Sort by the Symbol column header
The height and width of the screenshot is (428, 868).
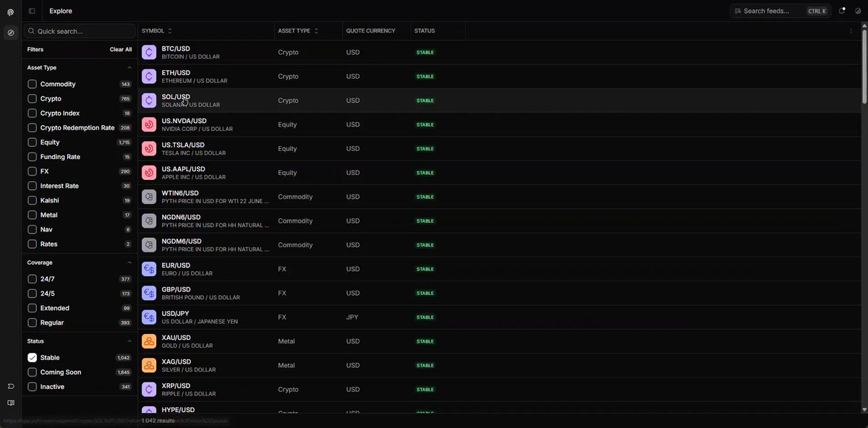point(157,31)
